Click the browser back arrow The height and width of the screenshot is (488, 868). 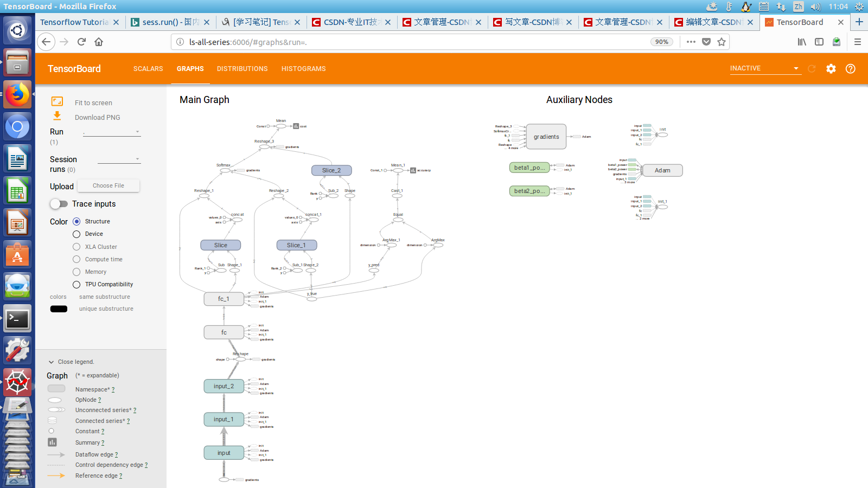click(x=46, y=42)
